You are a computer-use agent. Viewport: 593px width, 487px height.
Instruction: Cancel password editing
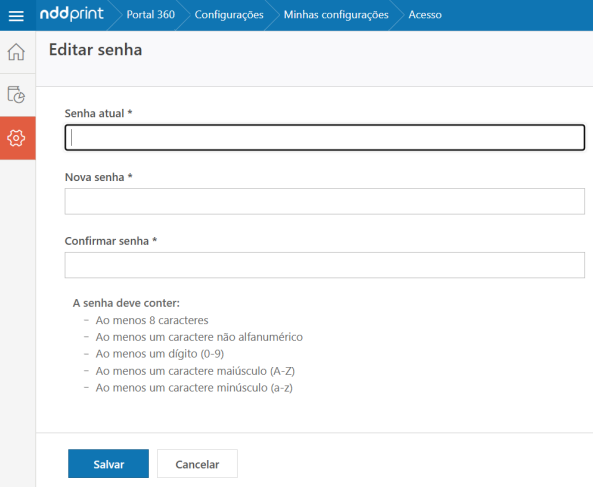pos(197,464)
